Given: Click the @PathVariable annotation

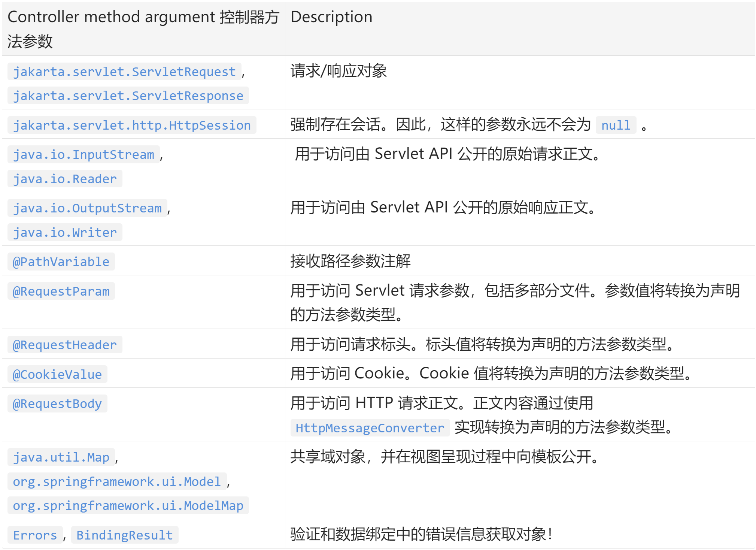Looking at the screenshot, I should pos(61,262).
